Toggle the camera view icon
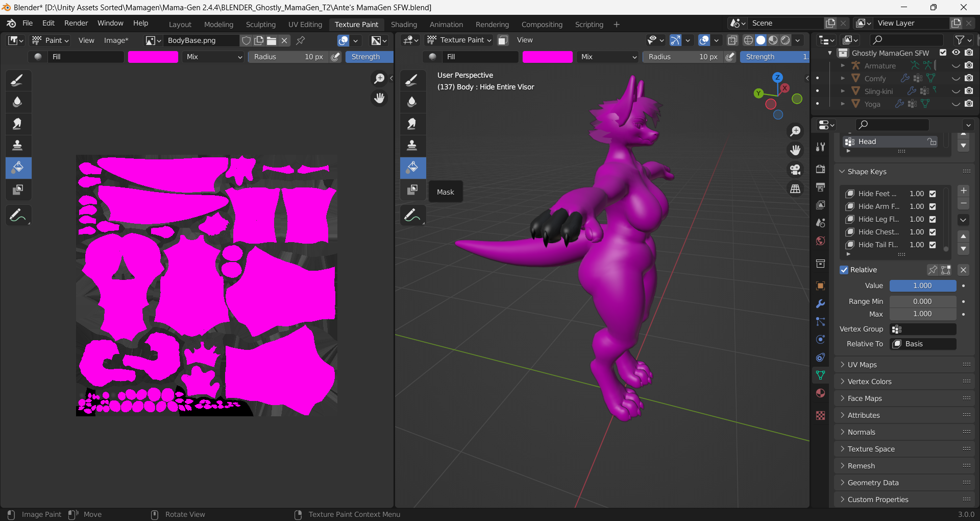 tap(795, 170)
